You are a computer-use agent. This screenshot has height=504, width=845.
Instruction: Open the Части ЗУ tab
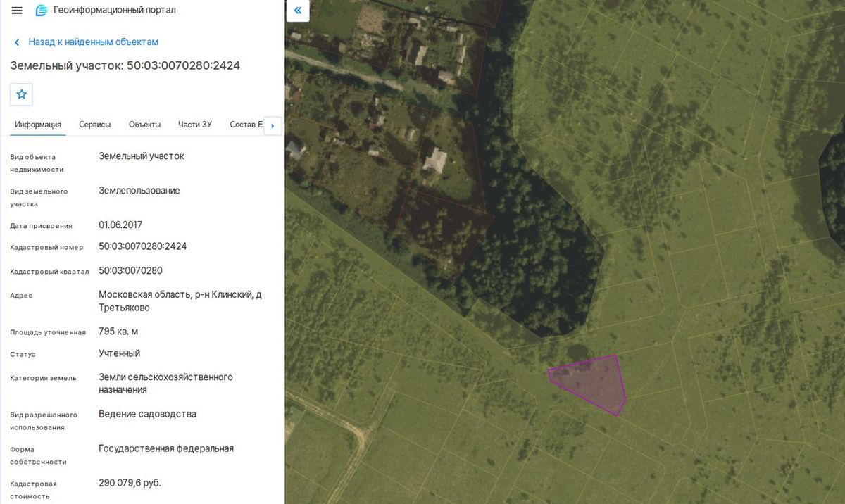(195, 125)
